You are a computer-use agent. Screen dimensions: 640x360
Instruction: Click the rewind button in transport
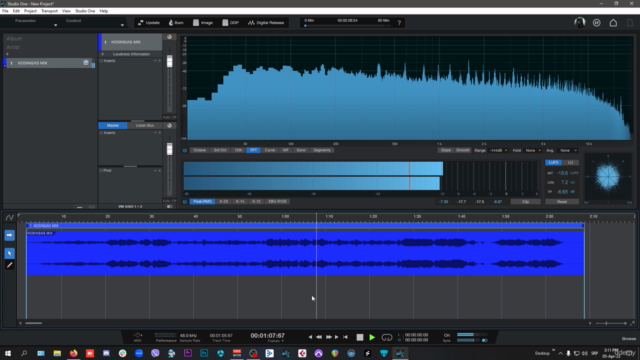[319, 337]
